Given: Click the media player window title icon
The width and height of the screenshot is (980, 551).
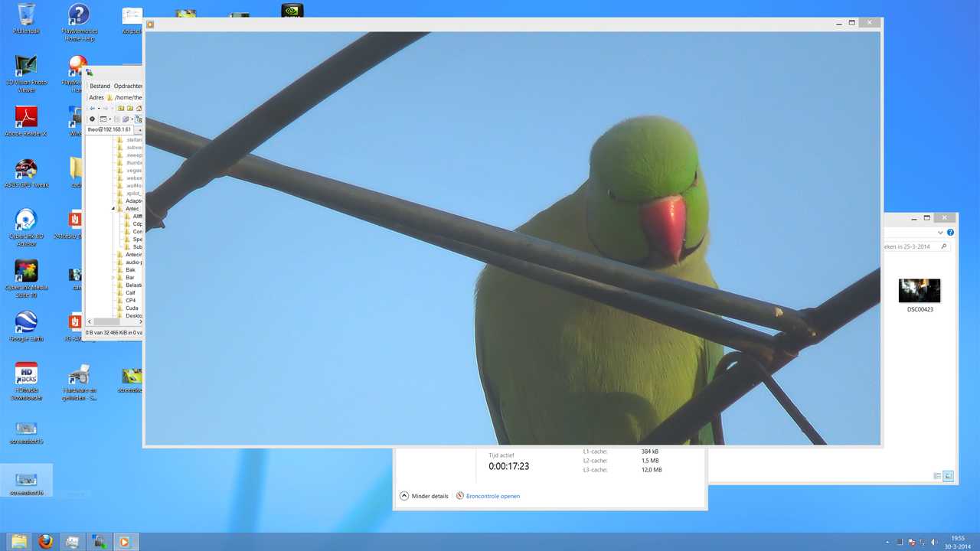Looking at the screenshot, I should point(150,24).
